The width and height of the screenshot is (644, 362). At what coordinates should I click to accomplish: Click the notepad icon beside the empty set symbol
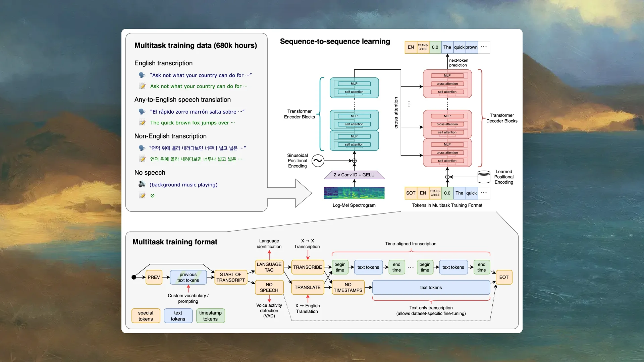143,195
